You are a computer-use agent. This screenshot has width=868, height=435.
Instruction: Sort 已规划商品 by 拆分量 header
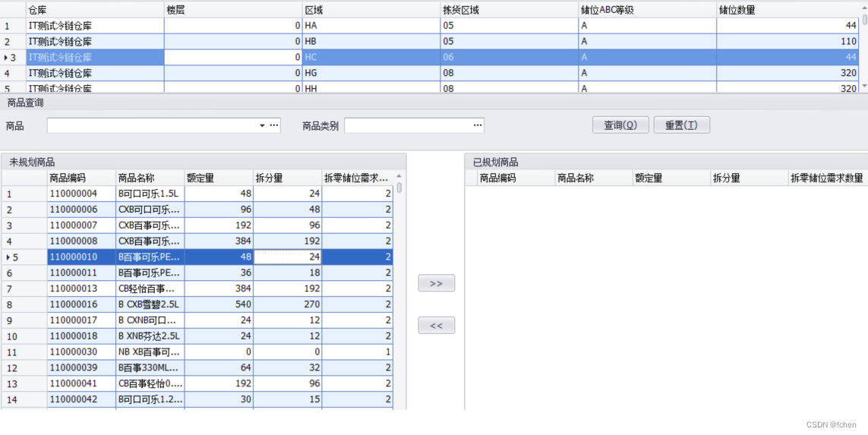(x=749, y=178)
